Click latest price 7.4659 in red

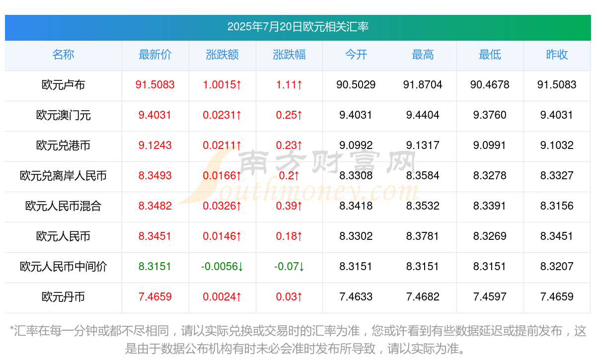pos(155,297)
